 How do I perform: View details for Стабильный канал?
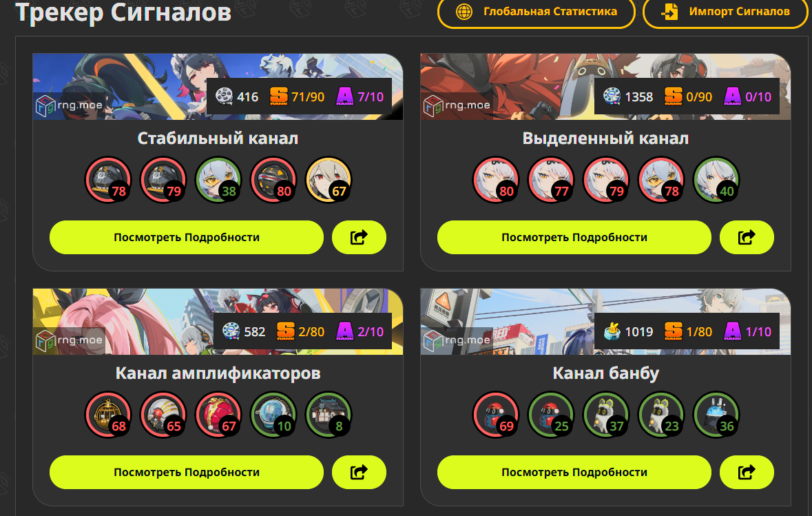coord(187,237)
